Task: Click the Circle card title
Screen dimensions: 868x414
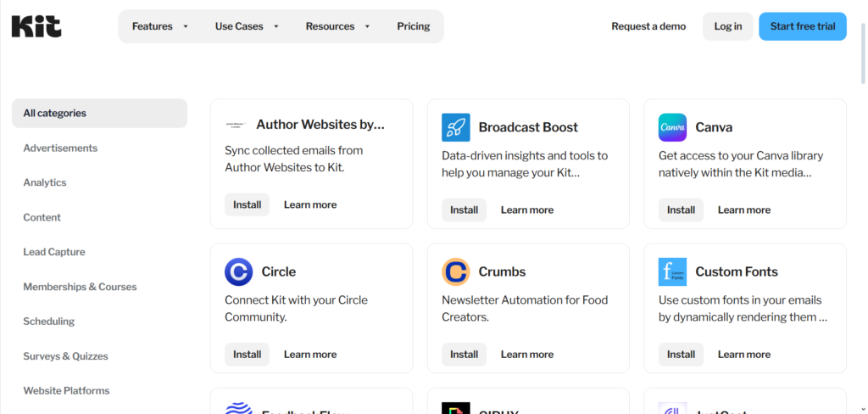Action: click(278, 271)
